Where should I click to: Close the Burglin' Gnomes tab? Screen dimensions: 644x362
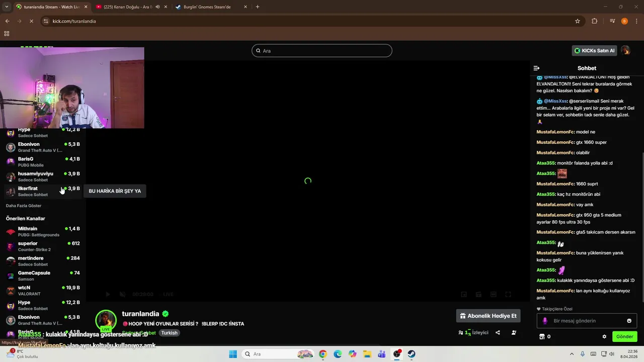click(246, 7)
